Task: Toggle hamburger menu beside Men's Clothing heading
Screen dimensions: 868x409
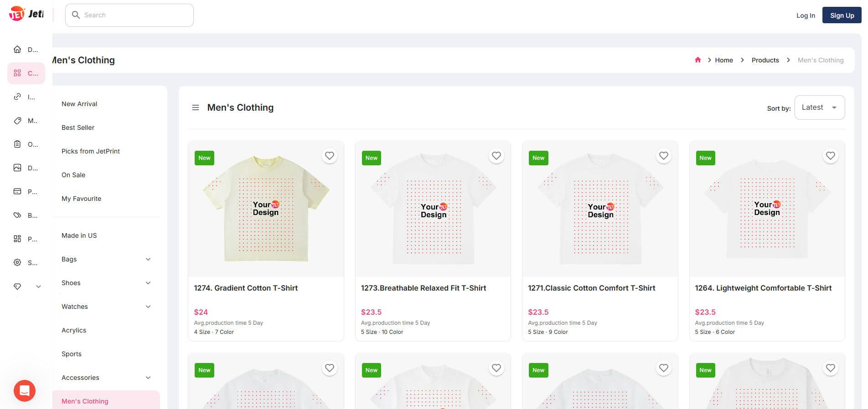Action: 196,107
